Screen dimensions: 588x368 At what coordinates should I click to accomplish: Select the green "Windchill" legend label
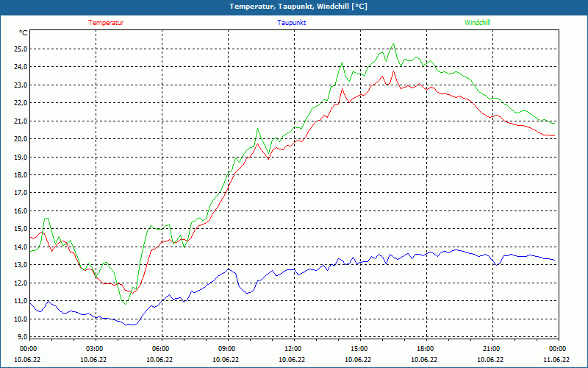(477, 23)
